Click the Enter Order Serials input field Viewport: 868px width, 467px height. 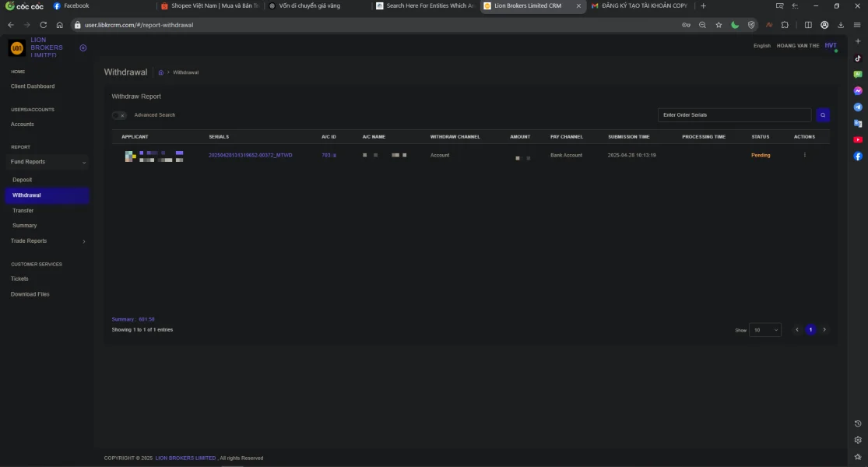pos(734,115)
